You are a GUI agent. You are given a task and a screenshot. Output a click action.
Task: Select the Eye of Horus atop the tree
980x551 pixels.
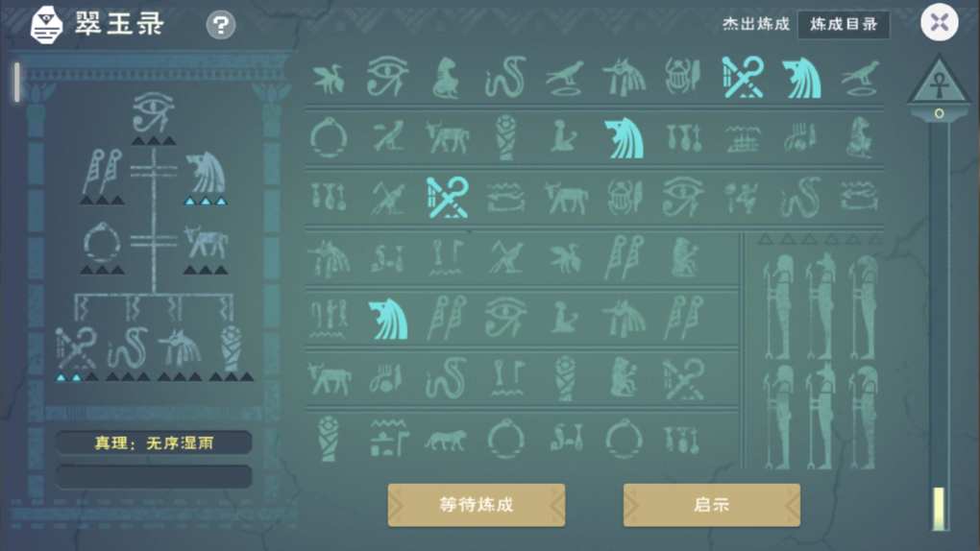(x=153, y=112)
